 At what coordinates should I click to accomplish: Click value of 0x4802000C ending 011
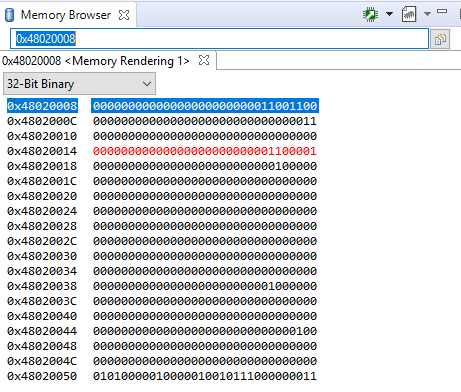tap(205, 121)
